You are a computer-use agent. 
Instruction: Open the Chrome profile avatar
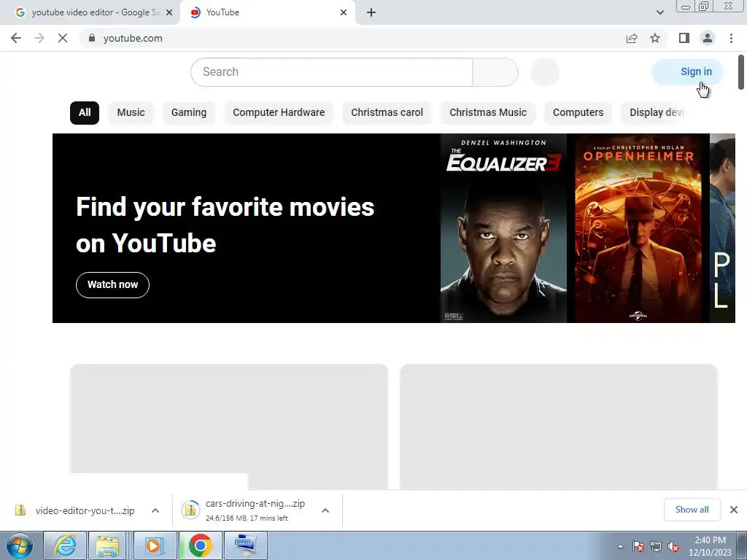(x=708, y=38)
